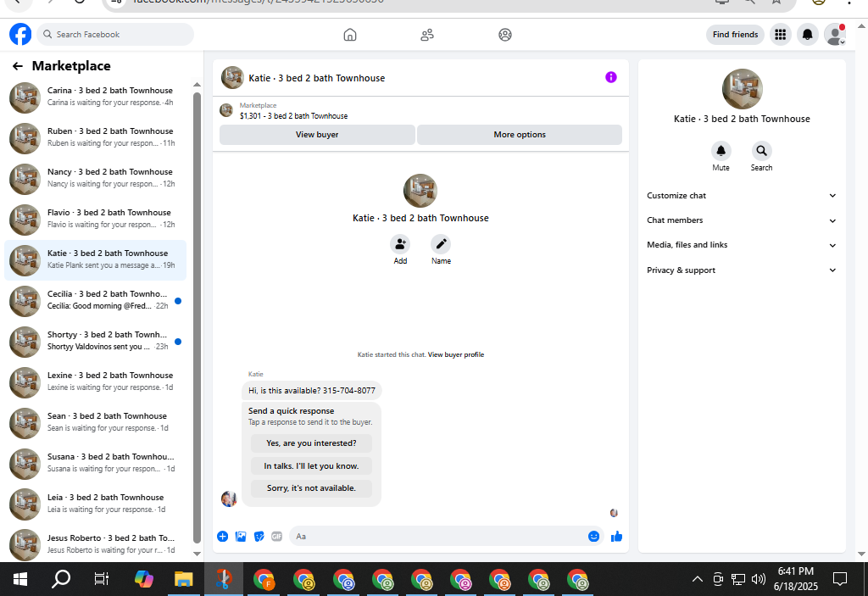Mute the Katie conversation
The width and height of the screenshot is (868, 596).
tap(721, 151)
